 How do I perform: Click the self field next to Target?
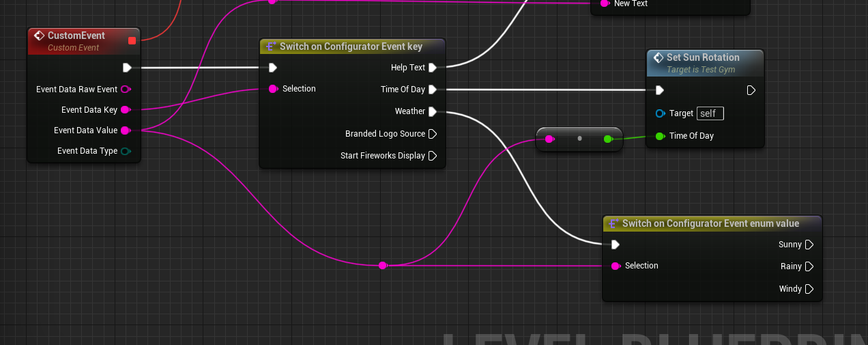point(710,113)
